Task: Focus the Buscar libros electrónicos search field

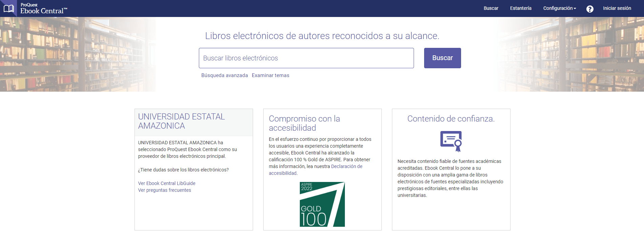Action: click(306, 58)
